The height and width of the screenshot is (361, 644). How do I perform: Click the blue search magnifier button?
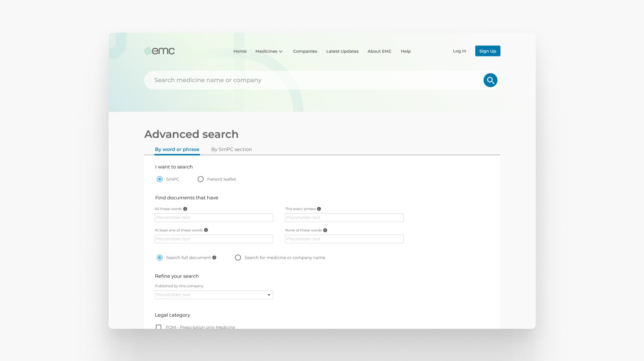pos(490,80)
